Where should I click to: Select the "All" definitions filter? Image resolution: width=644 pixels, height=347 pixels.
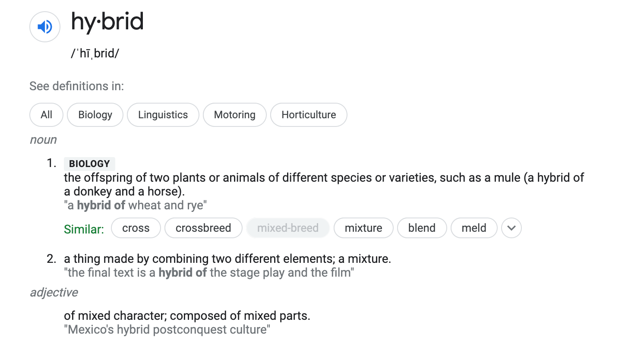click(x=46, y=115)
